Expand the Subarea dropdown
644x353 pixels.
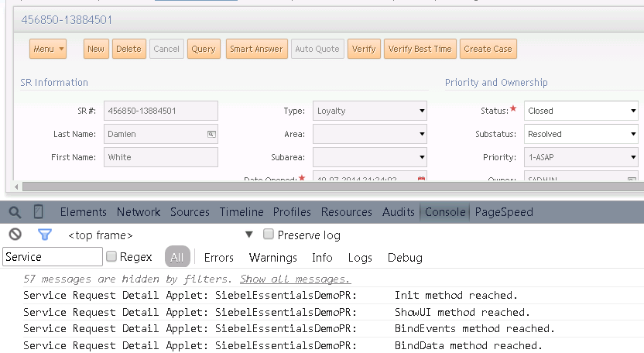[421, 157]
